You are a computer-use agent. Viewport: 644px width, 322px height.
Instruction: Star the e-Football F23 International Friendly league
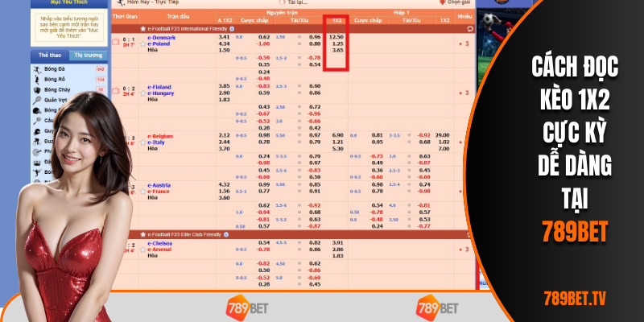tap(143, 29)
